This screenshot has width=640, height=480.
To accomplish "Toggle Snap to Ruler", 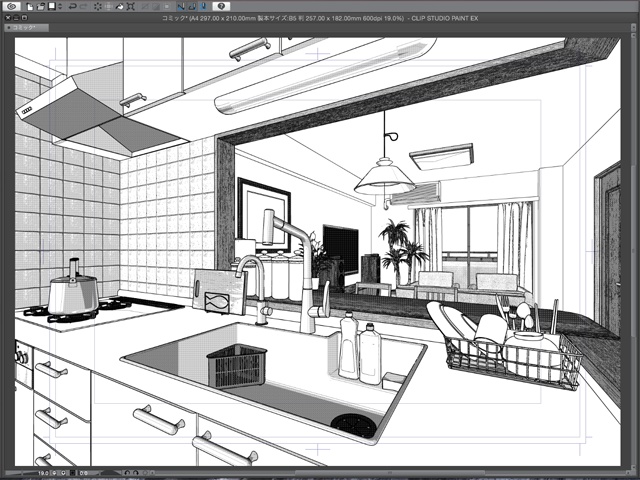I will 181,6.
